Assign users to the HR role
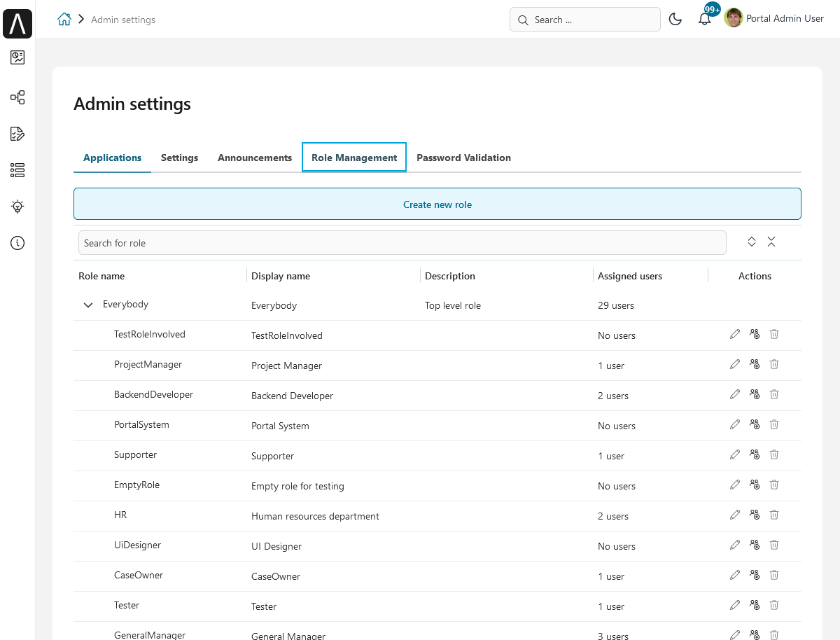The image size is (840, 640). [x=755, y=515]
